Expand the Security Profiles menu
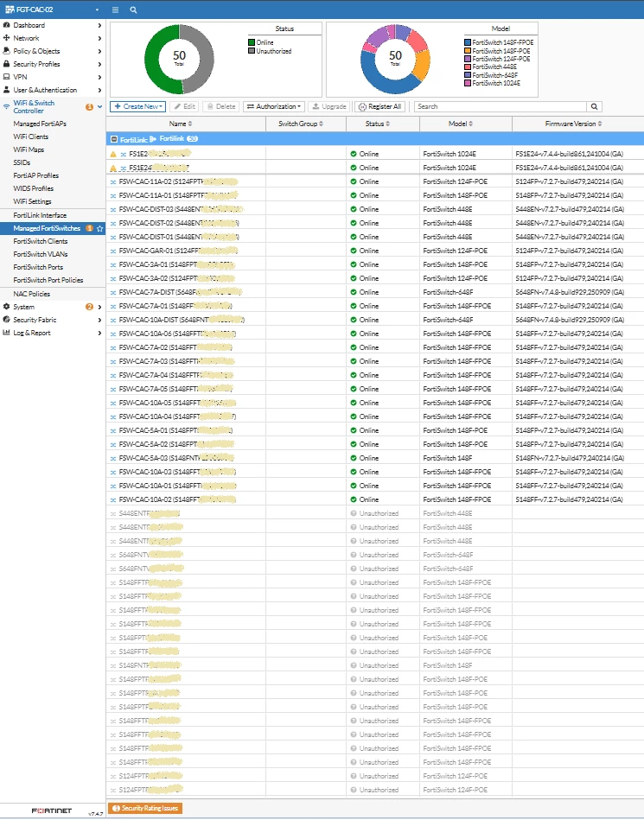644x820 pixels. coord(53,64)
